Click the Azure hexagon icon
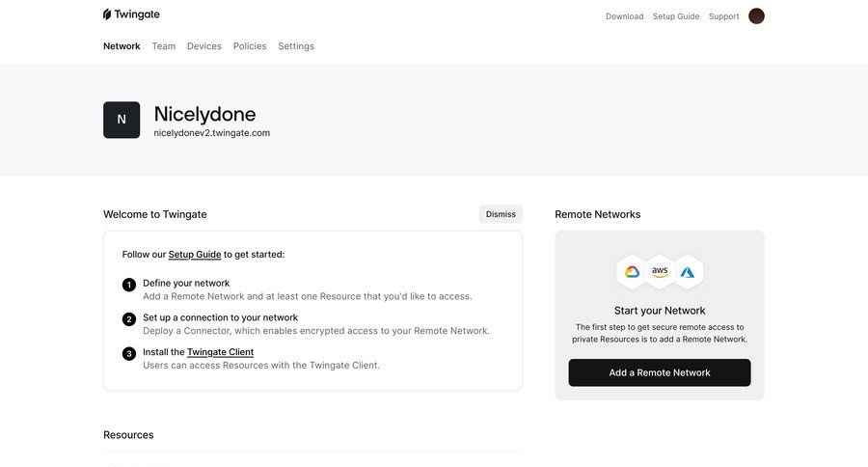The width and height of the screenshot is (868, 467). [688, 272]
